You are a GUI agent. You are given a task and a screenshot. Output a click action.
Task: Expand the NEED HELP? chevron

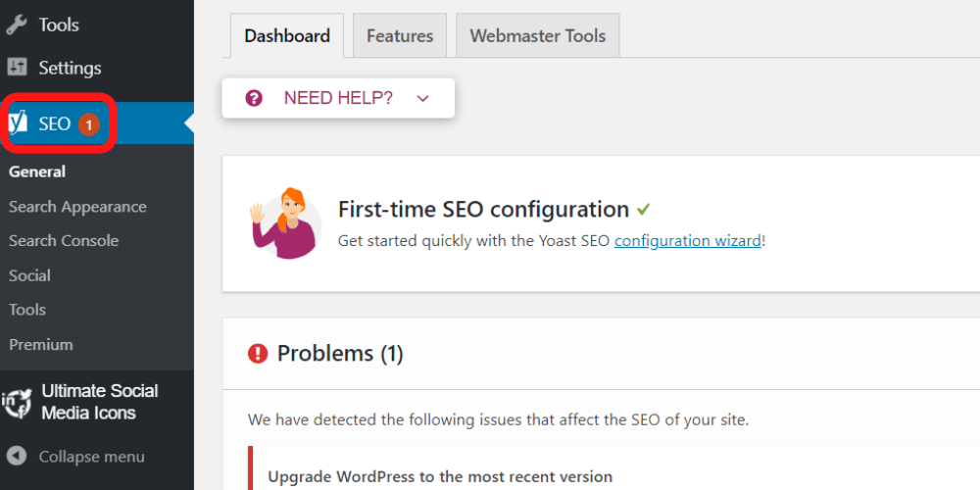coord(423,98)
